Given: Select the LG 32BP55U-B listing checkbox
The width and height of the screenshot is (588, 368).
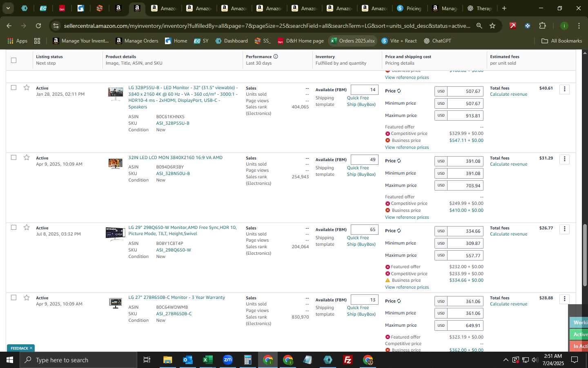Looking at the screenshot, I should pyautogui.click(x=13, y=88).
